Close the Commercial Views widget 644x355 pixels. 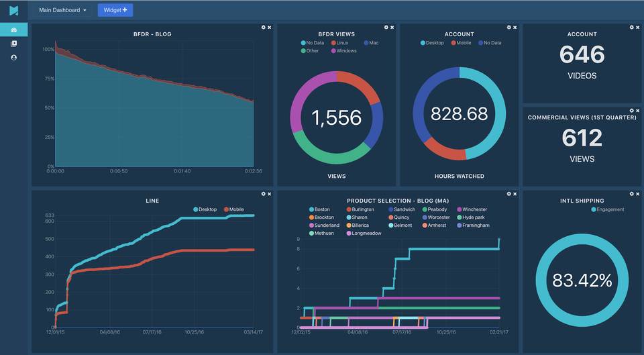tap(638, 111)
